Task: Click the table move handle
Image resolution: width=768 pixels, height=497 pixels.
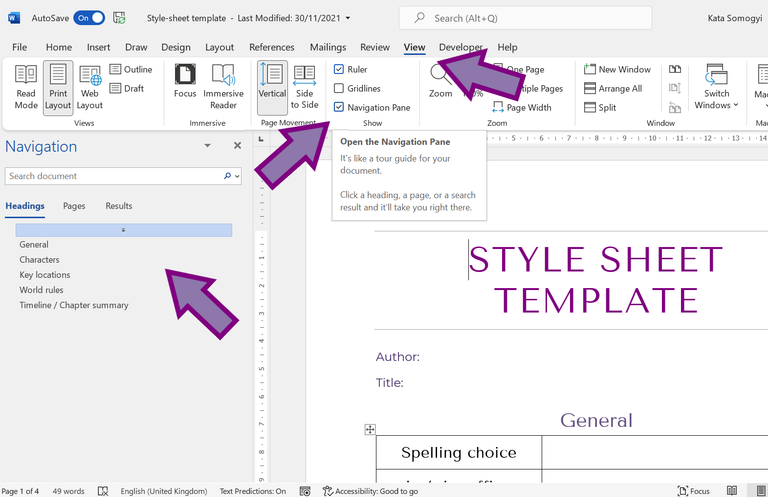Action: pyautogui.click(x=370, y=429)
